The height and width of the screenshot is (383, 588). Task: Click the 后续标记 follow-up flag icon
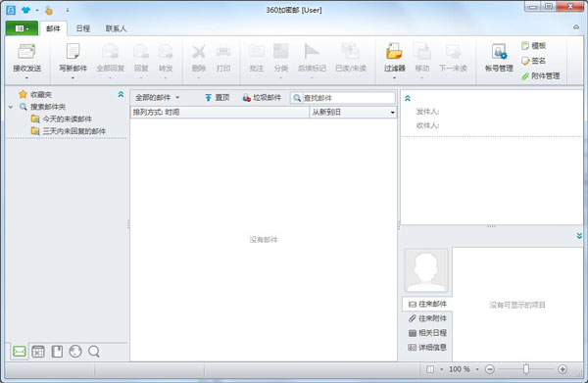[312, 51]
